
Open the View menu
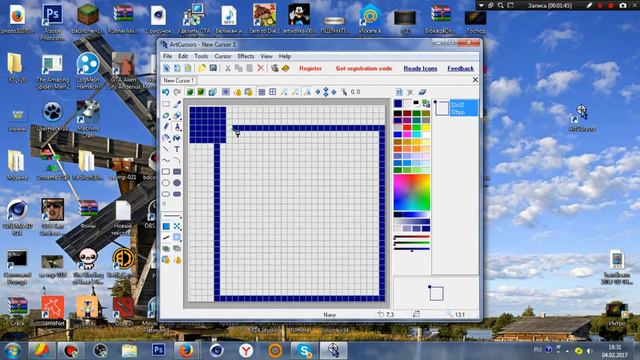(266, 56)
